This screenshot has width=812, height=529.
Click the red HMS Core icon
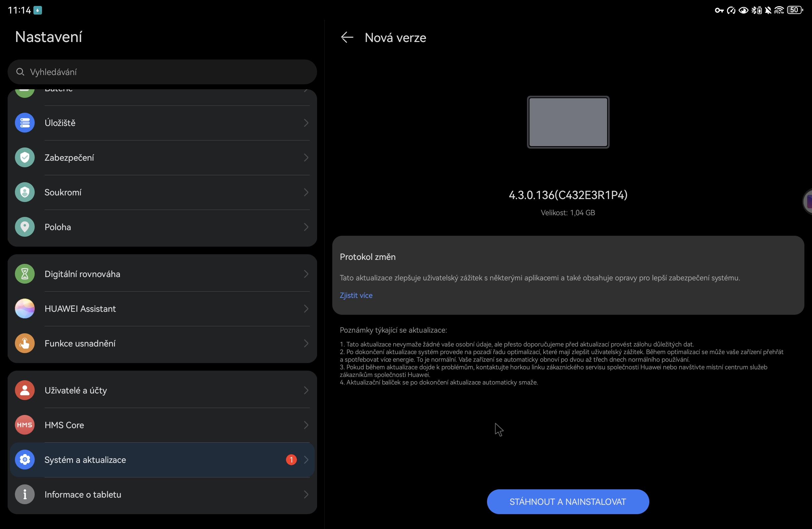point(24,425)
